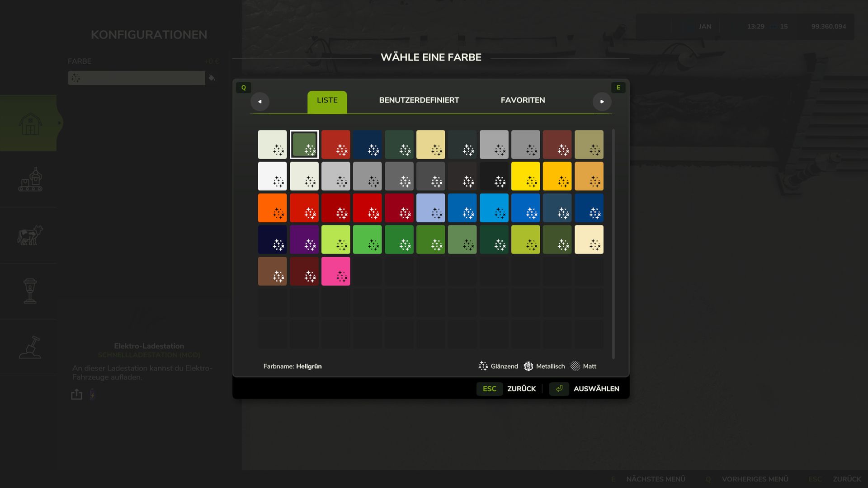868x488 pixels.
Task: Click the Farbe color input field
Action: 137,78
